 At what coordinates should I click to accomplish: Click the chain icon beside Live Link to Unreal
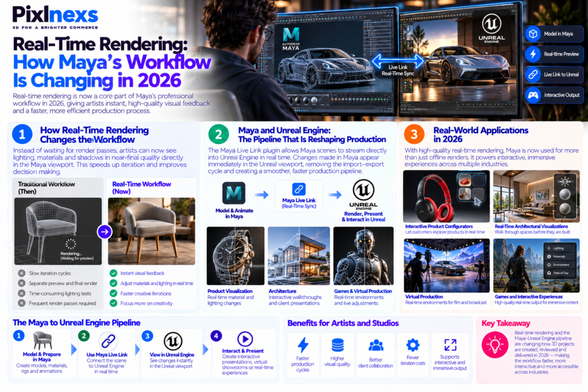click(x=533, y=74)
